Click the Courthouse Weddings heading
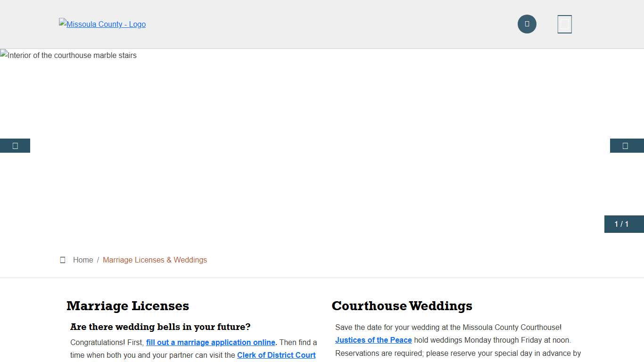644x362 pixels. [x=402, y=306]
